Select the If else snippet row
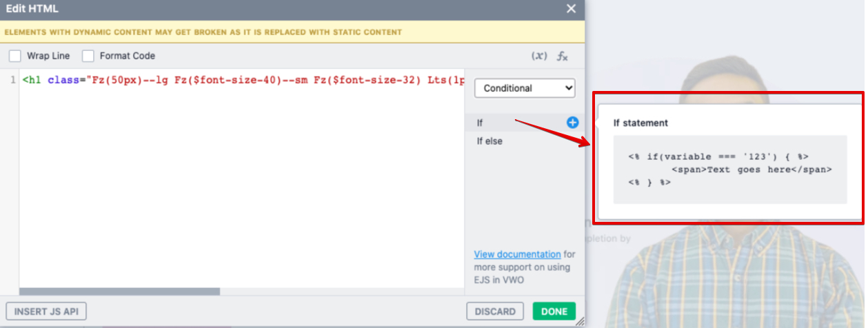The height and width of the screenshot is (328, 868). pyautogui.click(x=525, y=141)
